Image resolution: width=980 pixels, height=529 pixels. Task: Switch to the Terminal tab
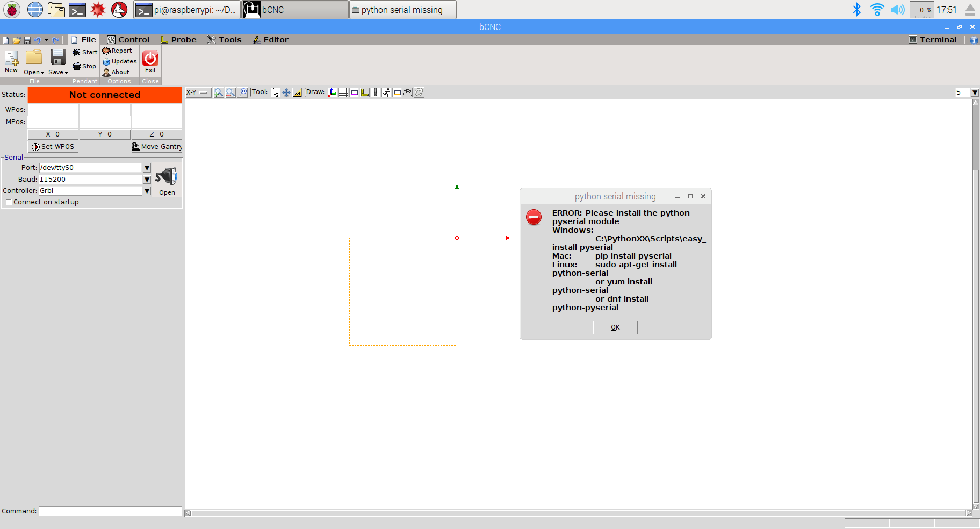click(x=933, y=40)
